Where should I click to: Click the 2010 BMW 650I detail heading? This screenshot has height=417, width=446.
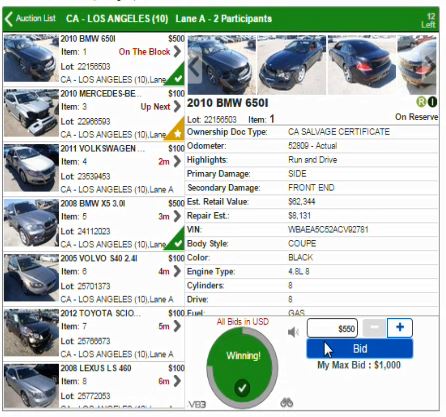(x=227, y=103)
